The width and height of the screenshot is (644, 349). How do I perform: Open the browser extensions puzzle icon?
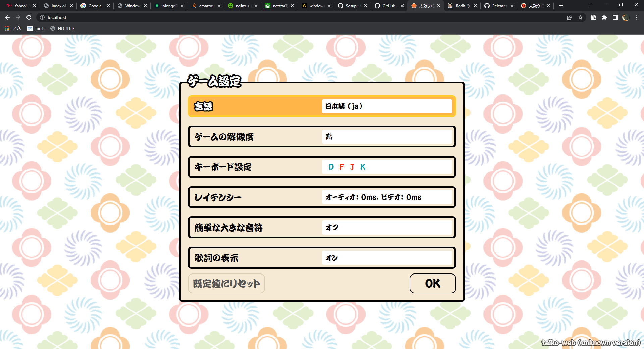click(604, 17)
